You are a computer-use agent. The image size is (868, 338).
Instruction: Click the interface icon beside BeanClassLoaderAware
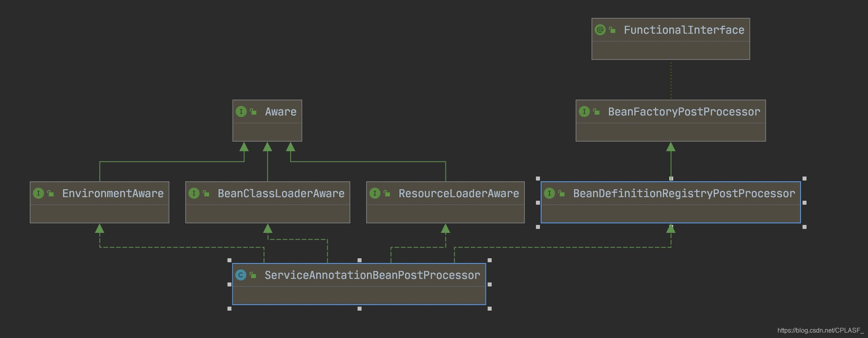(194, 193)
